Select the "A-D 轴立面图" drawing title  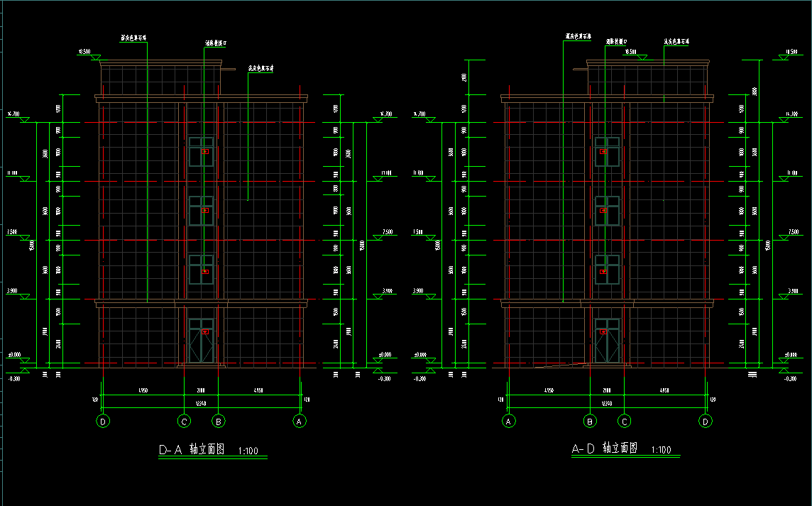point(605,449)
